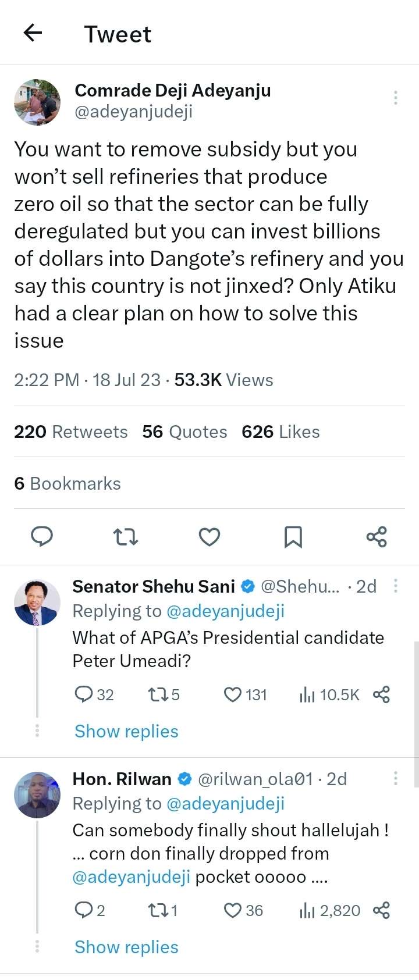This screenshot has width=419, height=980.
Task: Open Comrade Deji Adeyanju's profile picture
Action: [37, 102]
